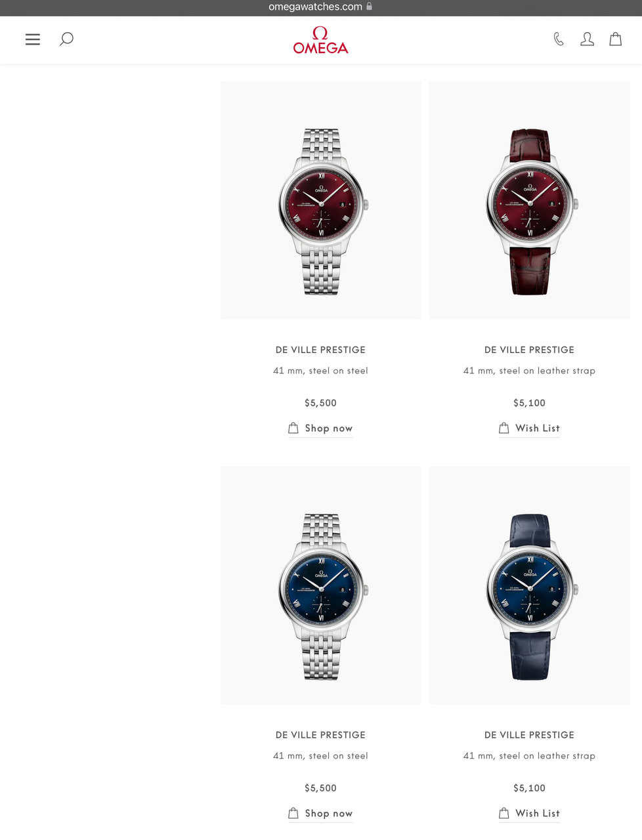Open the shopping bag in header
The height and width of the screenshot is (840, 642).
tap(615, 39)
